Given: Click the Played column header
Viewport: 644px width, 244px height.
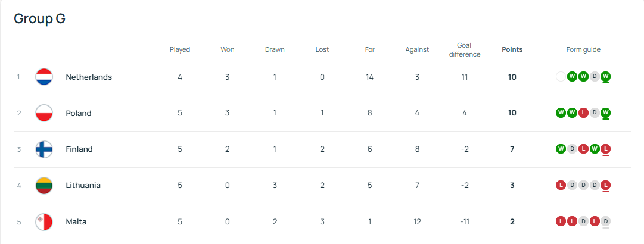Looking at the screenshot, I should point(180,49).
